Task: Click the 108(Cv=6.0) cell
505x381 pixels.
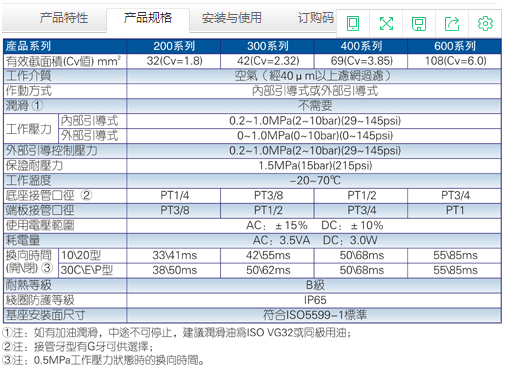Action: click(455, 61)
